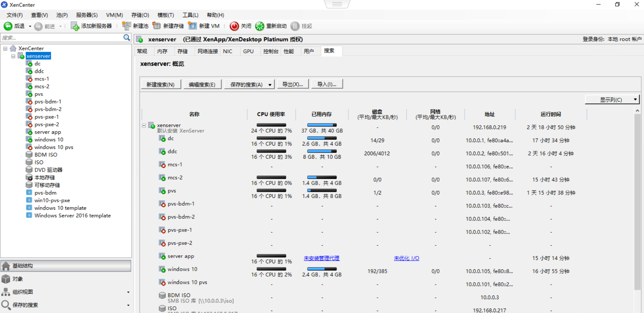
Task: Click the New VM (新建 VM) icon
Action: 192,26
